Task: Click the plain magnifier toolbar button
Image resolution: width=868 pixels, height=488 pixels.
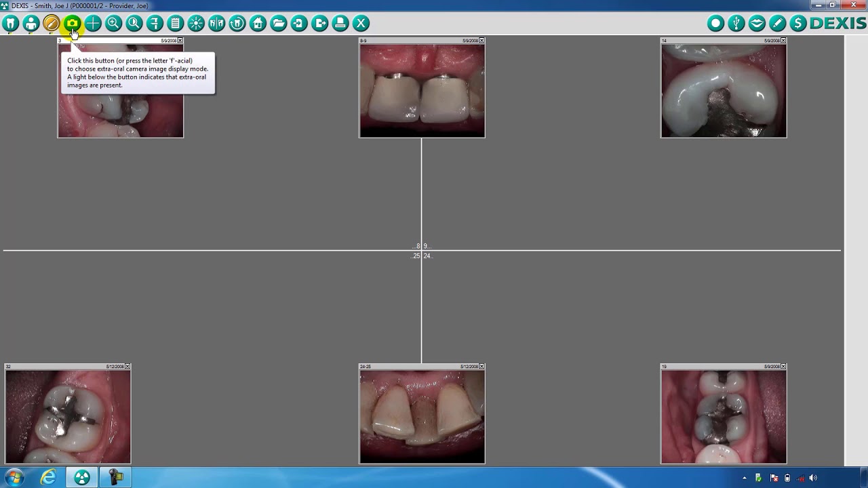Action: pyautogui.click(x=134, y=24)
